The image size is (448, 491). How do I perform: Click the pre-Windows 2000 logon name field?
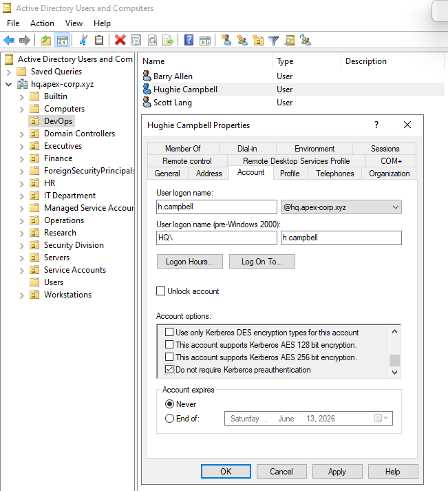pyautogui.click(x=341, y=238)
